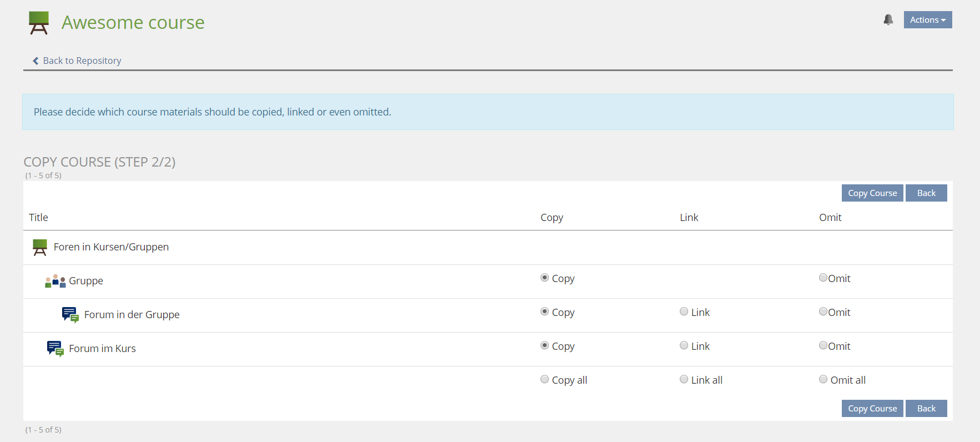Select Omit for the Gruppe row
Viewport: 980px width, 442px height.
[x=823, y=278]
